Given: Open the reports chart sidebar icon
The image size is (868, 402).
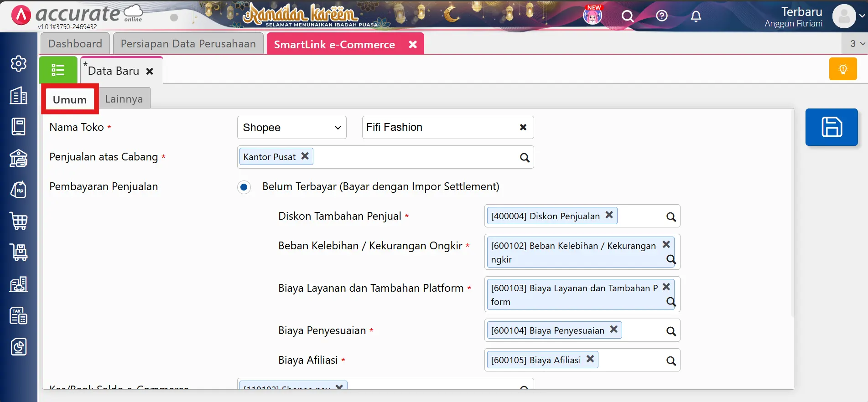Looking at the screenshot, I should (19, 347).
